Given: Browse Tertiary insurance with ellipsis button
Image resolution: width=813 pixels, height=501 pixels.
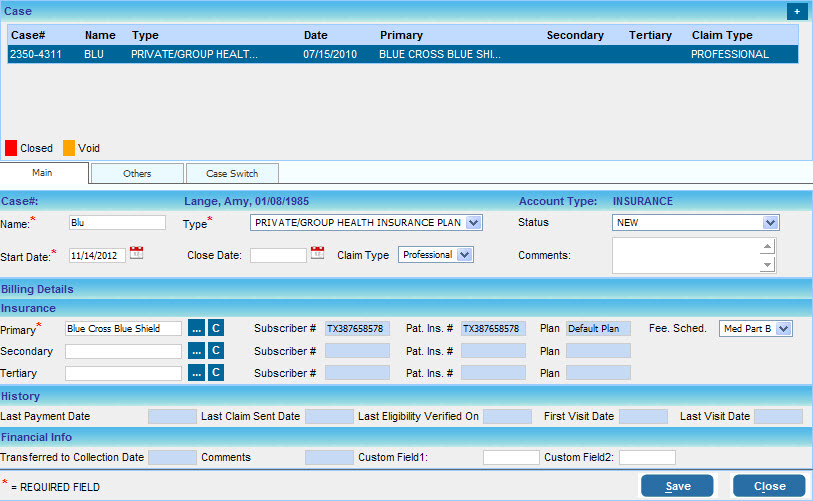Looking at the screenshot, I should click(x=196, y=373).
